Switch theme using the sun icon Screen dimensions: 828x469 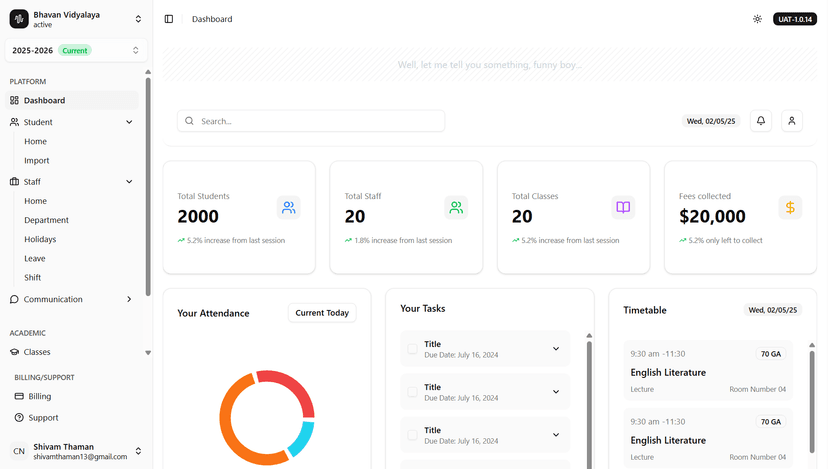pos(757,19)
